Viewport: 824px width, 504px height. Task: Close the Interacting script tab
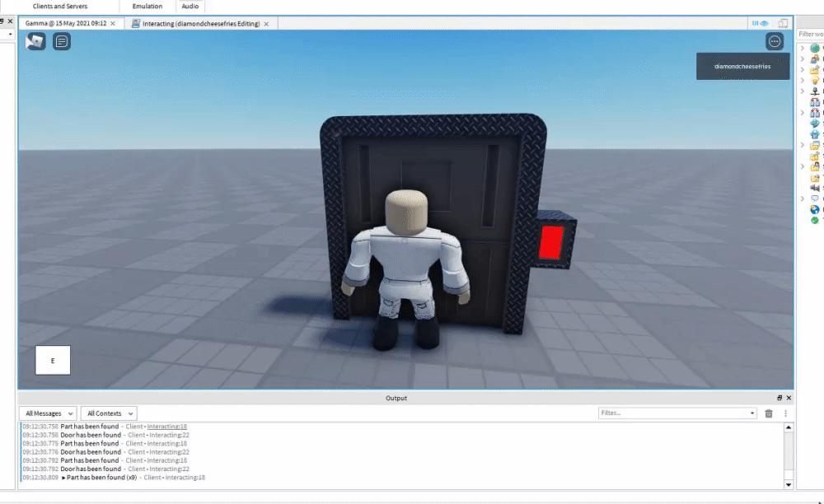pyautogui.click(x=266, y=24)
